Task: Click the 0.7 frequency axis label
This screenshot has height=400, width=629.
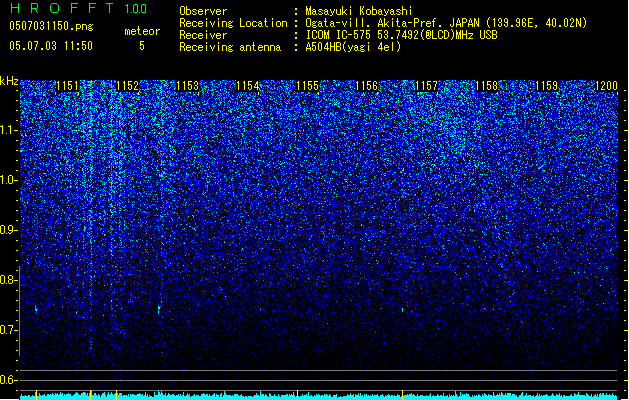Action: click(x=9, y=330)
